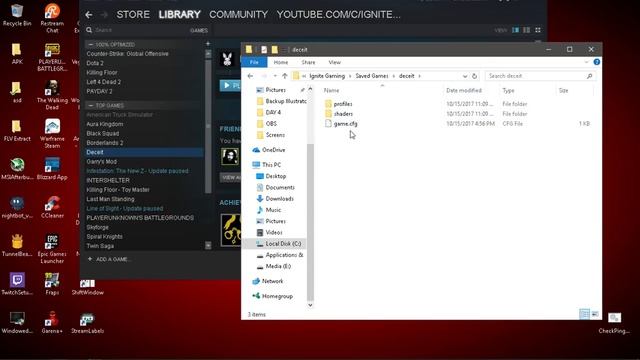640x360 pixels.
Task: Open address bar history dropdown
Action: (464, 76)
